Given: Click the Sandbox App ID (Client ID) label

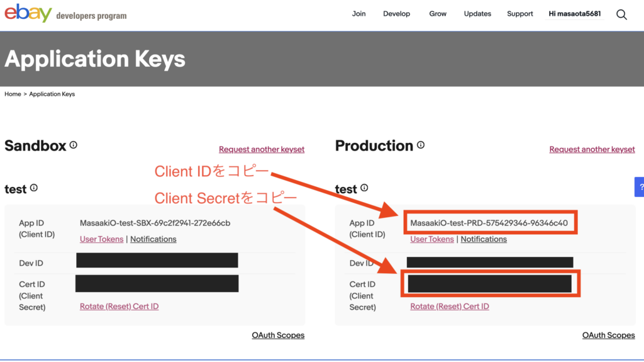Looking at the screenshot, I should 36,229.
